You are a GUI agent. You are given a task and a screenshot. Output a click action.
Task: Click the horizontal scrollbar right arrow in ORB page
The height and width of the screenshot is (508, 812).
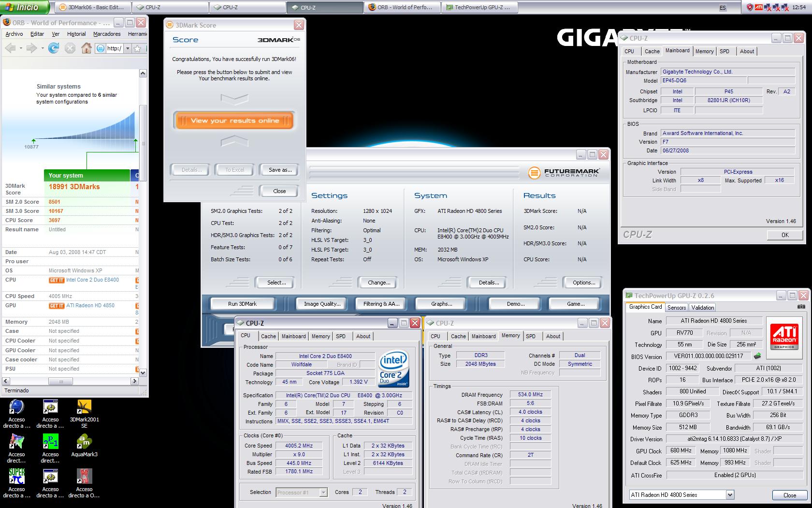[135, 381]
